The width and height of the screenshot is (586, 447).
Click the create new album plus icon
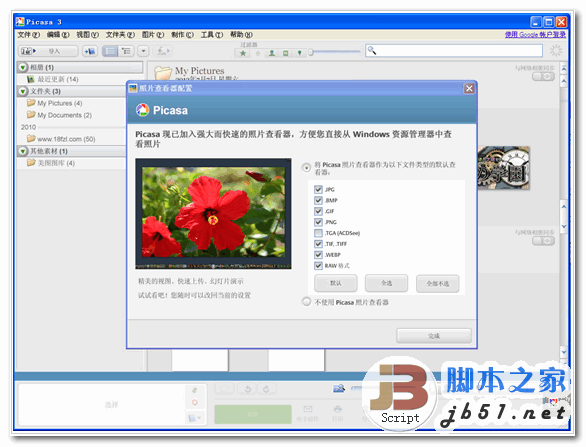tap(90, 51)
